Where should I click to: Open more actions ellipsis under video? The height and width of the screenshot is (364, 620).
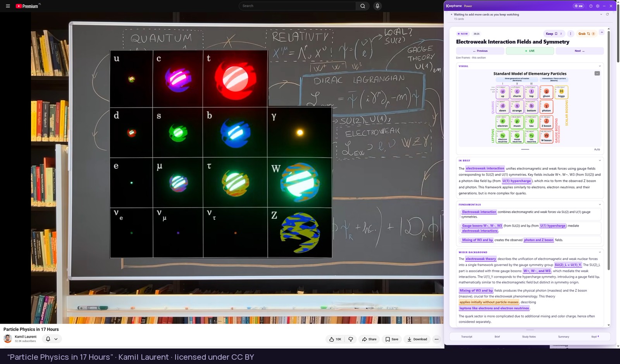click(436, 339)
